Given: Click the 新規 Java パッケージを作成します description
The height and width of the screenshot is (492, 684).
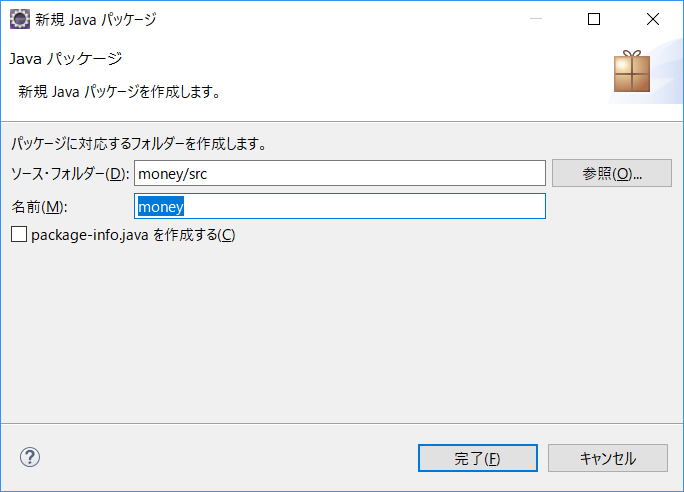Looking at the screenshot, I should 120,92.
